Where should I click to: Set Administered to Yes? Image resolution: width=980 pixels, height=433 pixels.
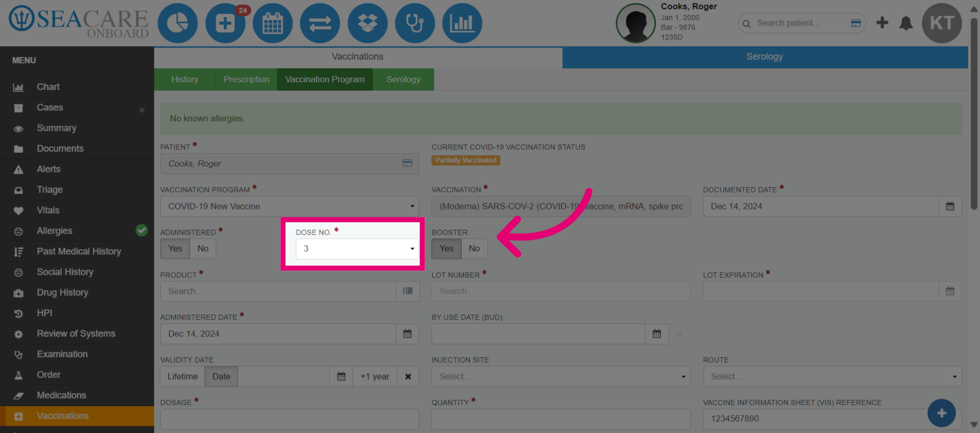pos(175,249)
